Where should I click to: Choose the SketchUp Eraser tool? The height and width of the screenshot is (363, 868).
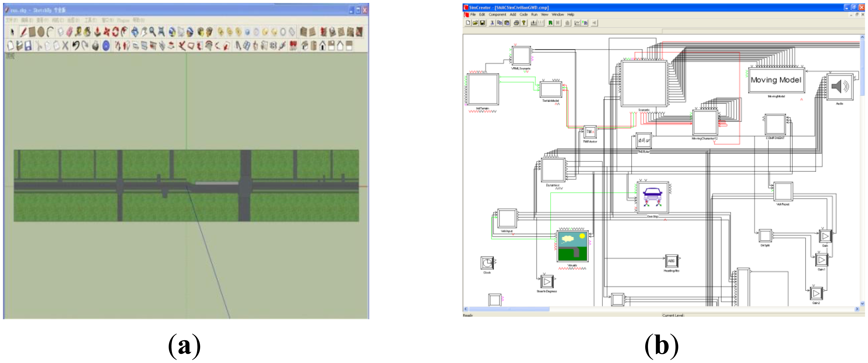(69, 32)
